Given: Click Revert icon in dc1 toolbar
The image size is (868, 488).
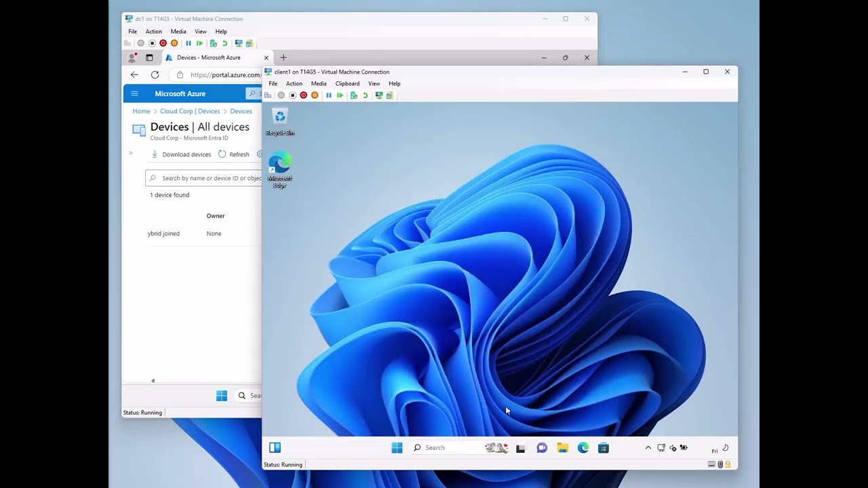Looking at the screenshot, I should 224,43.
